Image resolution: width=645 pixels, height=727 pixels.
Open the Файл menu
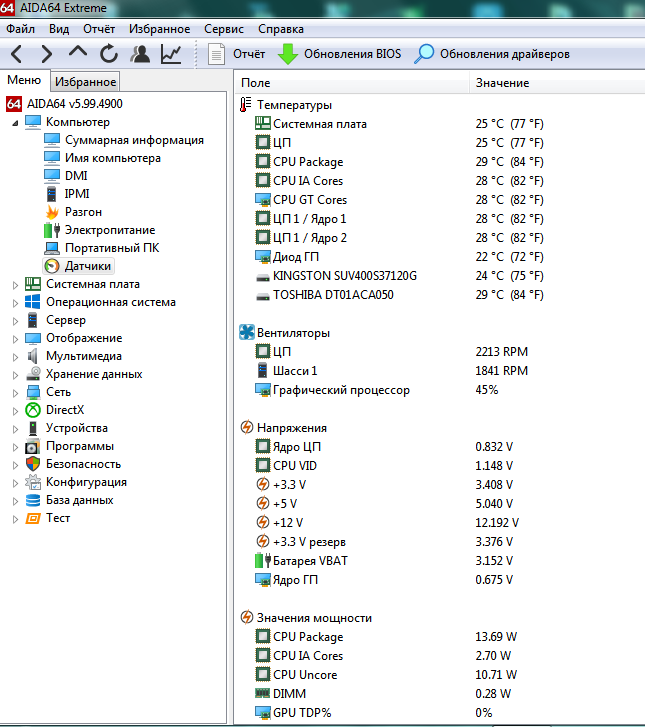click(x=20, y=29)
